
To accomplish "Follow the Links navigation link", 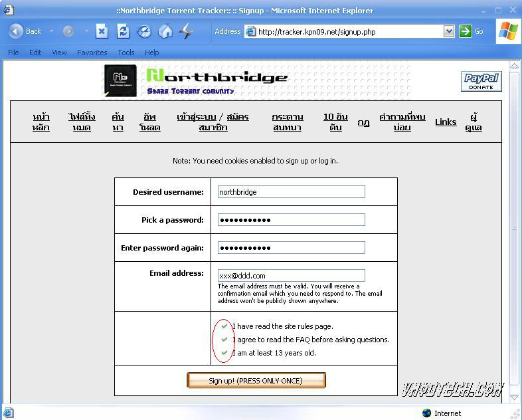I will point(446,122).
